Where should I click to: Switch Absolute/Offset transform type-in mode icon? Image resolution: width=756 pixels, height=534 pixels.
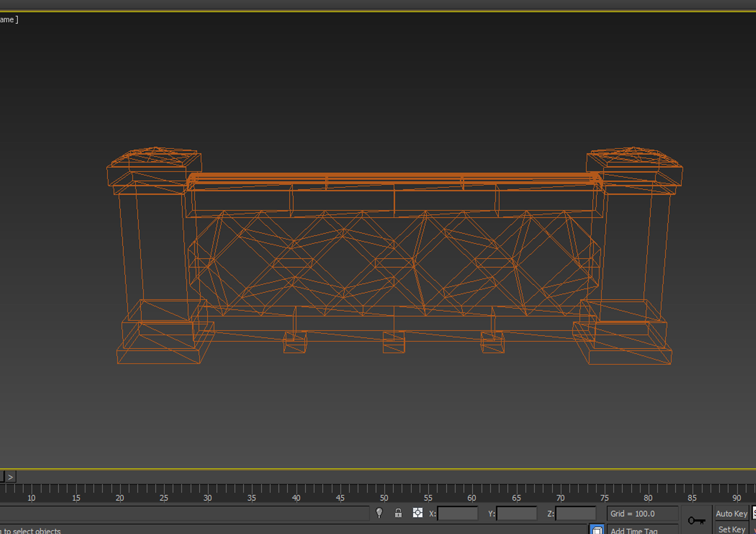coord(417,513)
